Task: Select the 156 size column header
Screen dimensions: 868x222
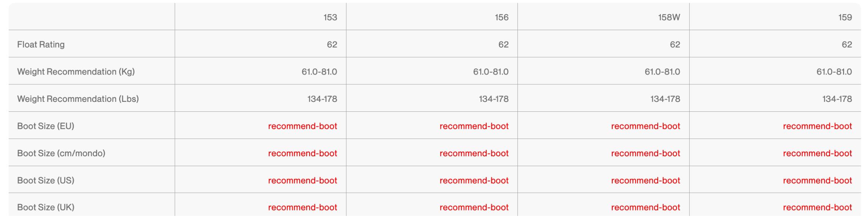Action: click(502, 17)
